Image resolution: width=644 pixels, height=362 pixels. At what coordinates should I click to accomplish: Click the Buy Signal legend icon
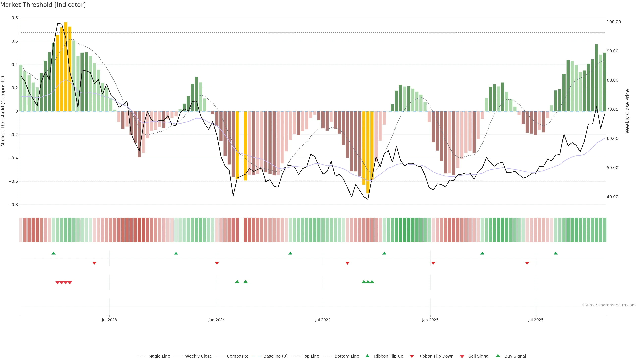point(498,356)
